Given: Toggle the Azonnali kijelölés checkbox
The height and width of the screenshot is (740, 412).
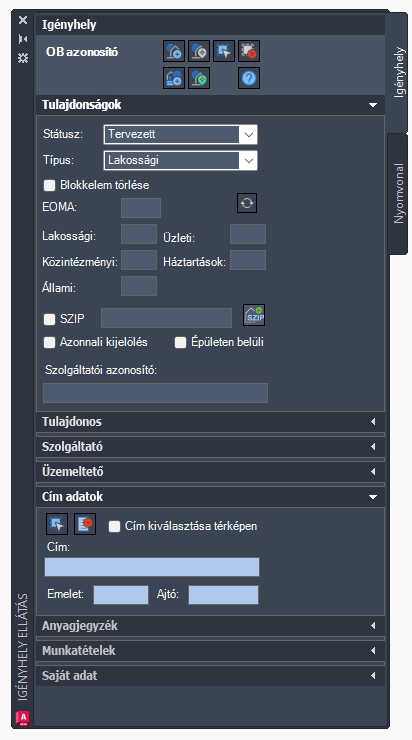Looking at the screenshot, I should tap(50, 343).
